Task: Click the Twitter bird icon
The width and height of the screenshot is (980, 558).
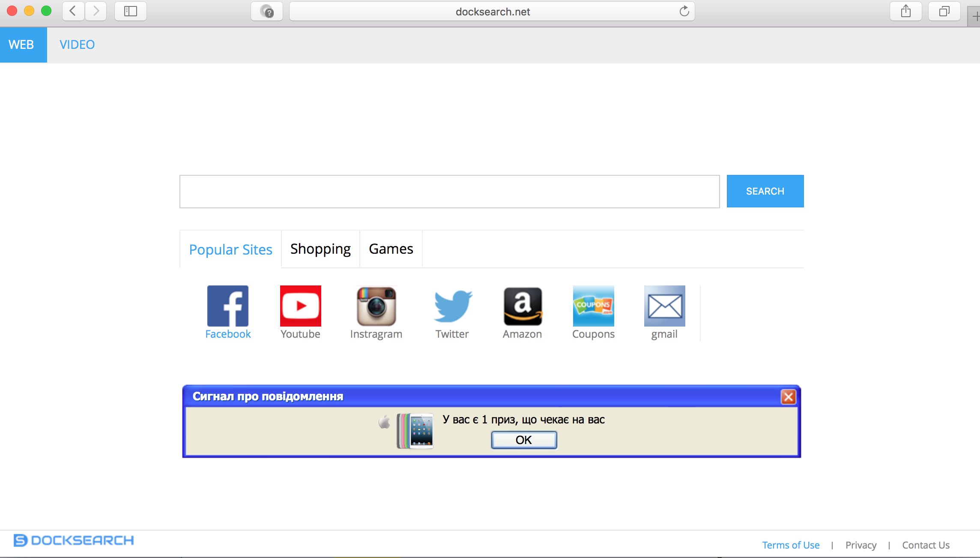Action: (452, 306)
